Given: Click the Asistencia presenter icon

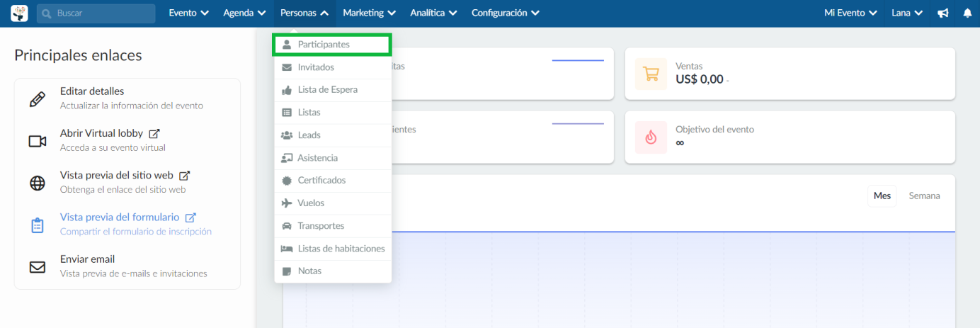Looking at the screenshot, I should point(287,158).
